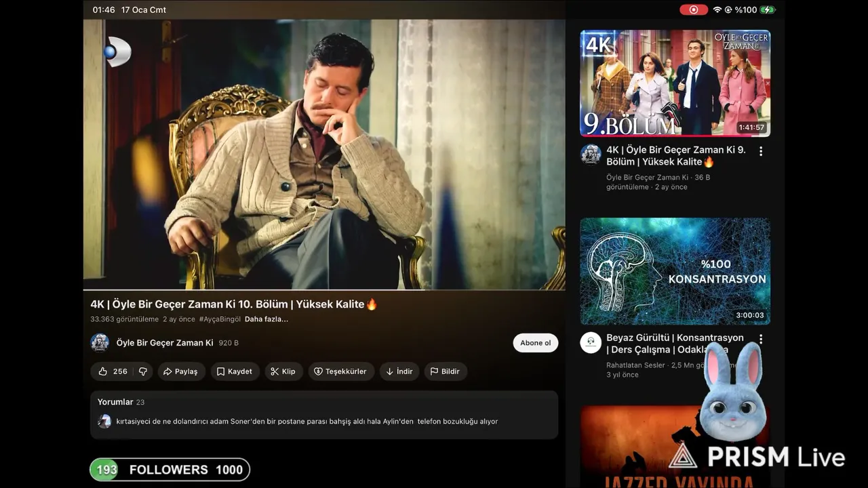Save video with Kaydet button
Viewport: 868px width, 488px height.
[x=235, y=371]
